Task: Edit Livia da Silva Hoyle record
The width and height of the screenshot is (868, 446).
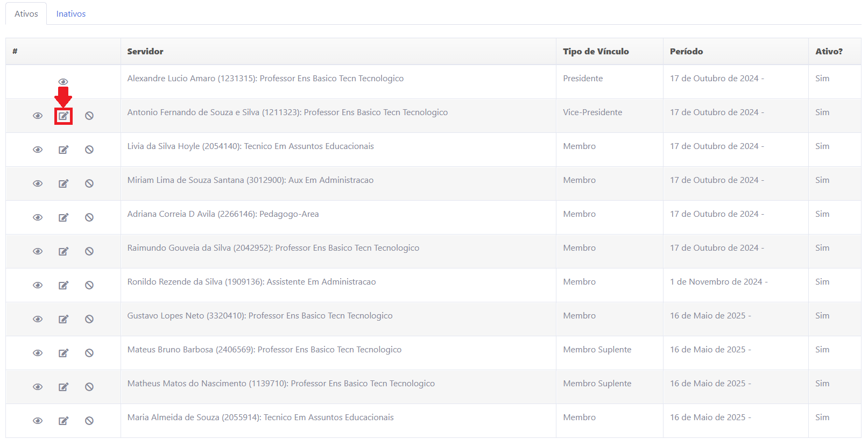Action: tap(63, 150)
